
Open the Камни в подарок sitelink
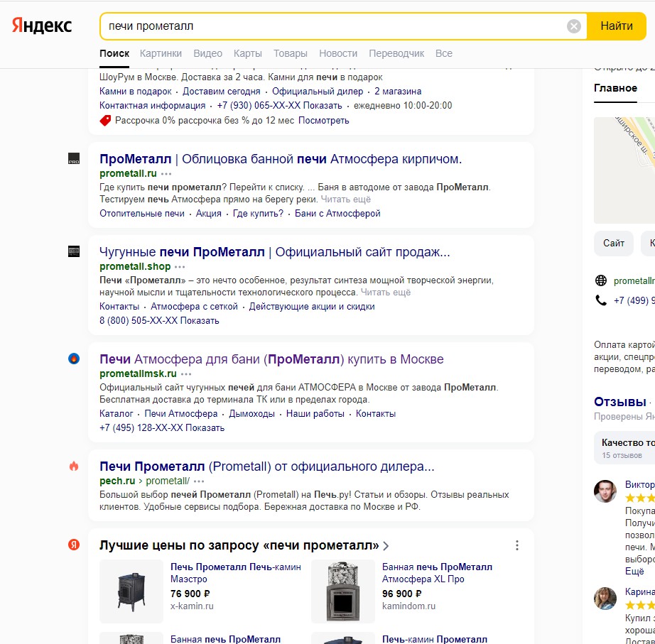point(136,92)
